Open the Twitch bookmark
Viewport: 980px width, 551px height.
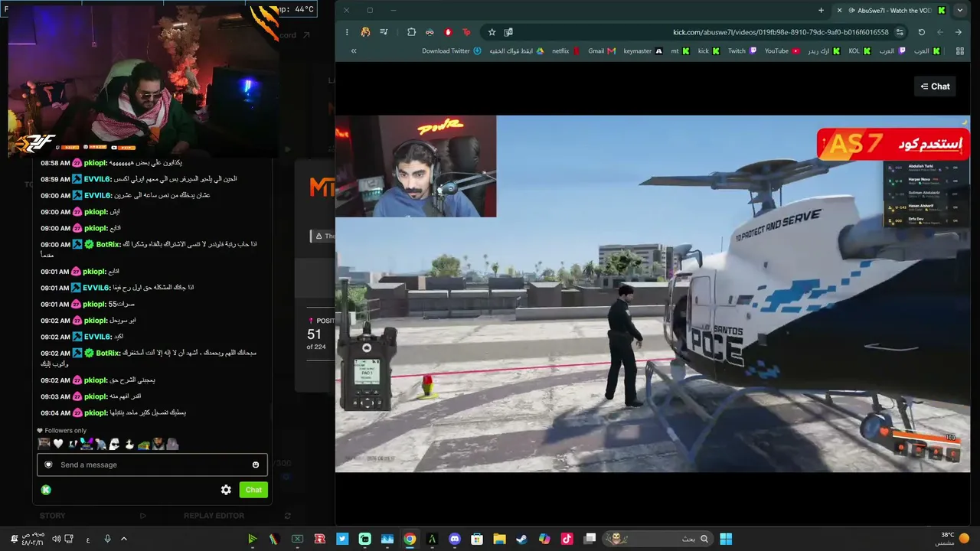click(x=742, y=51)
